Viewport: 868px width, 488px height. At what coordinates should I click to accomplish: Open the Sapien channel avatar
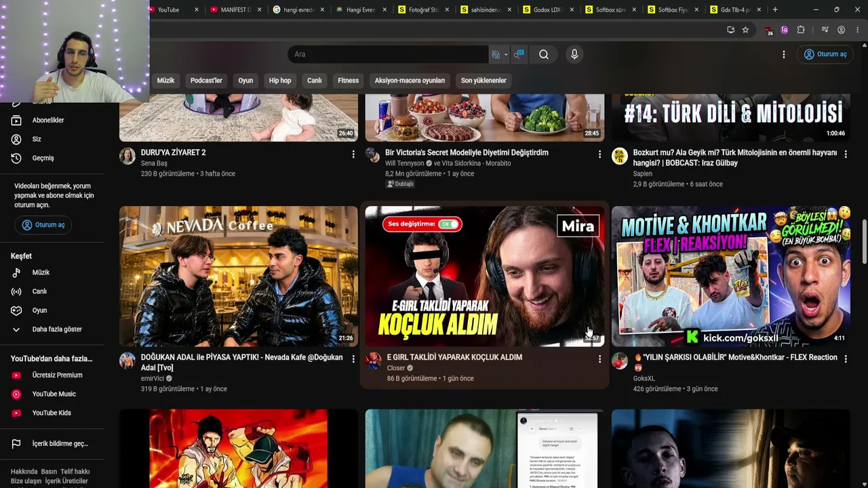[620, 156]
